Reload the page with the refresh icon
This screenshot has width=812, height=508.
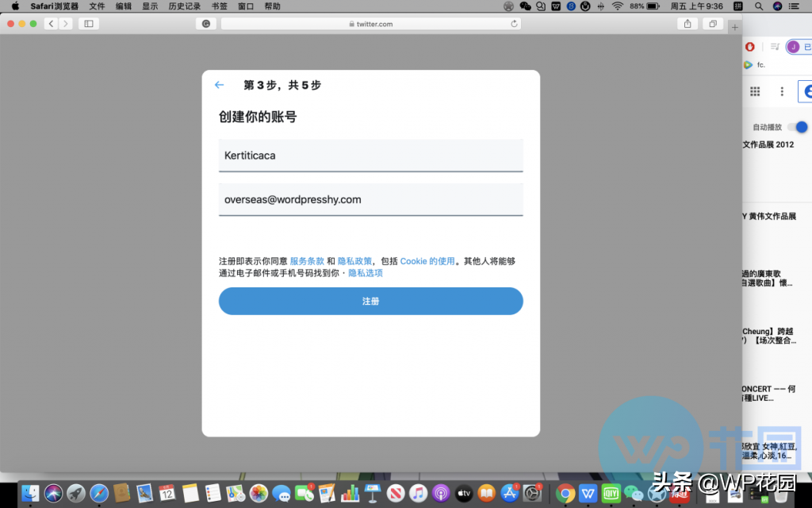pos(514,24)
